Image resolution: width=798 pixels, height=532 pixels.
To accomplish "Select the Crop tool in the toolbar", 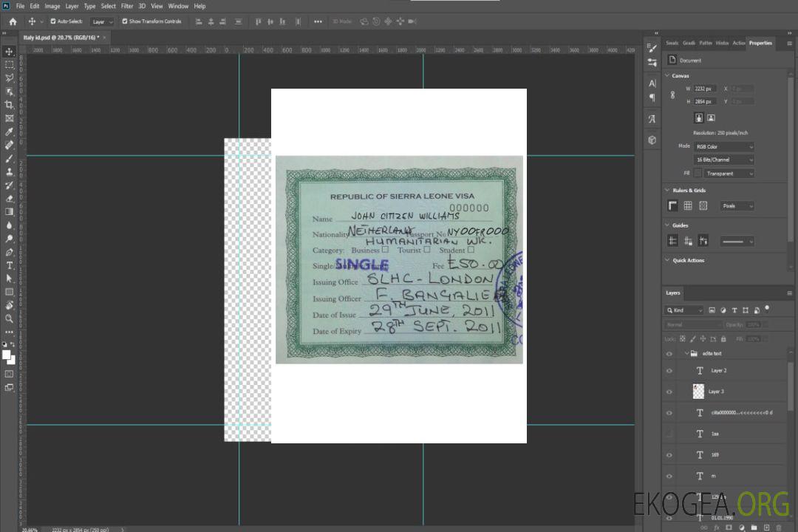I will click(10, 105).
